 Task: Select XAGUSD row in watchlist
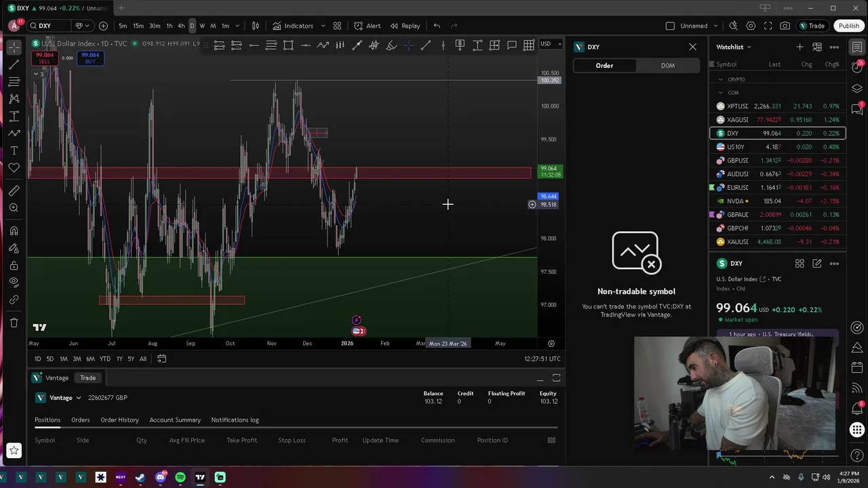778,120
